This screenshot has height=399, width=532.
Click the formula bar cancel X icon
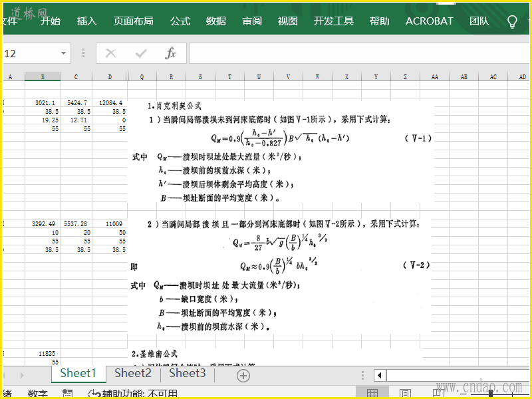click(110, 53)
